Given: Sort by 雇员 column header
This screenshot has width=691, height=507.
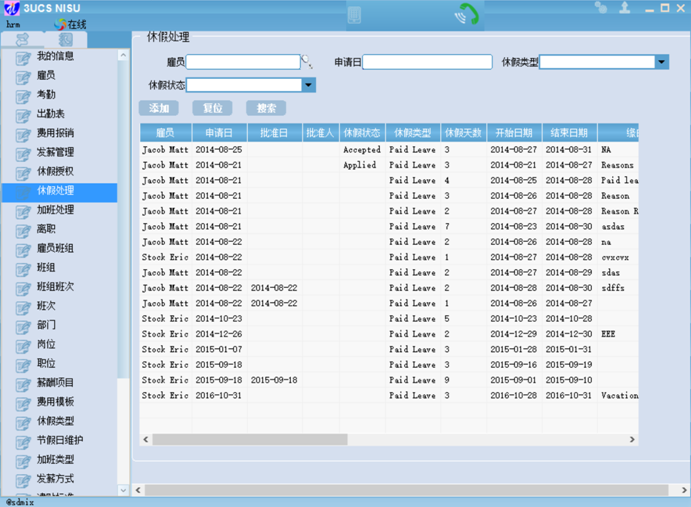Looking at the screenshot, I should 166,133.
